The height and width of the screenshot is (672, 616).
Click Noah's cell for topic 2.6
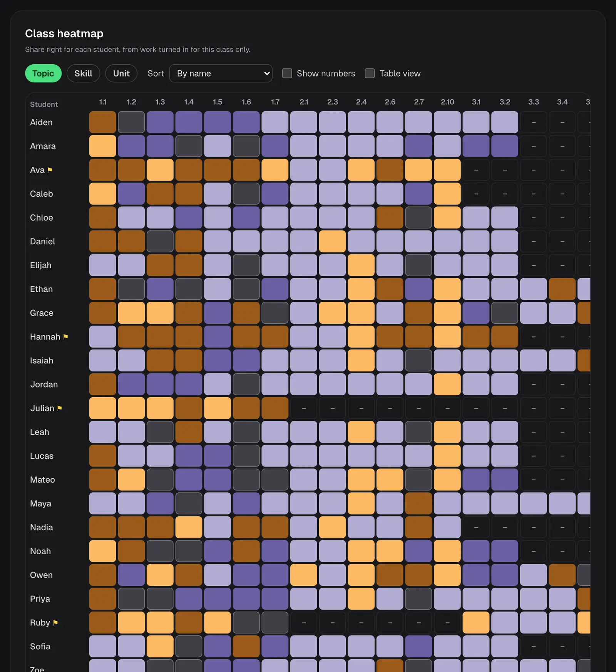[390, 551]
